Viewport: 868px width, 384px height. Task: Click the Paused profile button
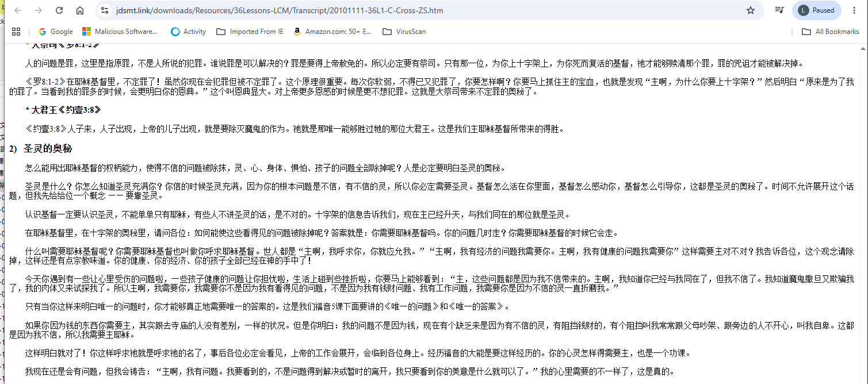816,10
